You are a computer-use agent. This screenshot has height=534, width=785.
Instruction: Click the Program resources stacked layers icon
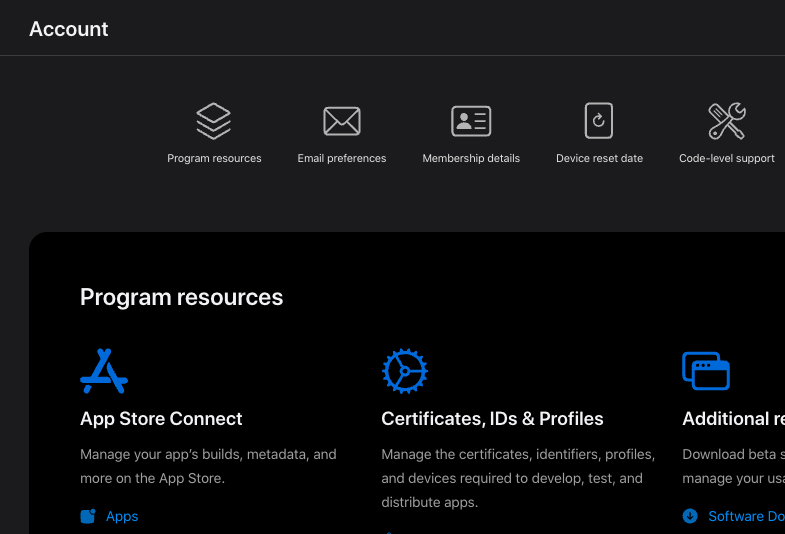[214, 121]
